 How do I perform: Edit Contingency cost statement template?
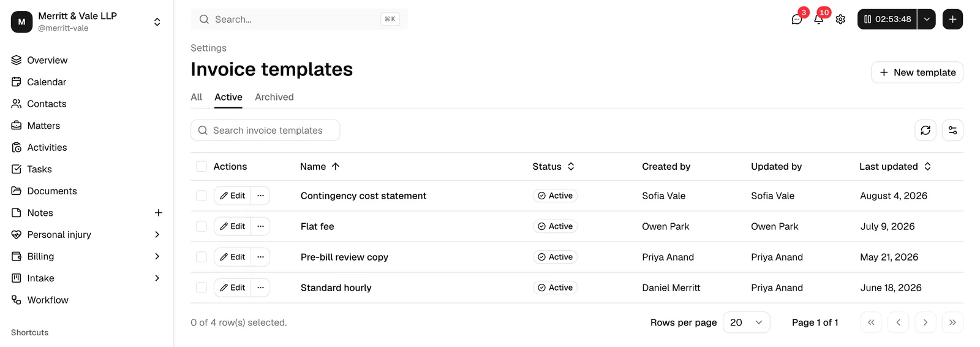coord(233,196)
